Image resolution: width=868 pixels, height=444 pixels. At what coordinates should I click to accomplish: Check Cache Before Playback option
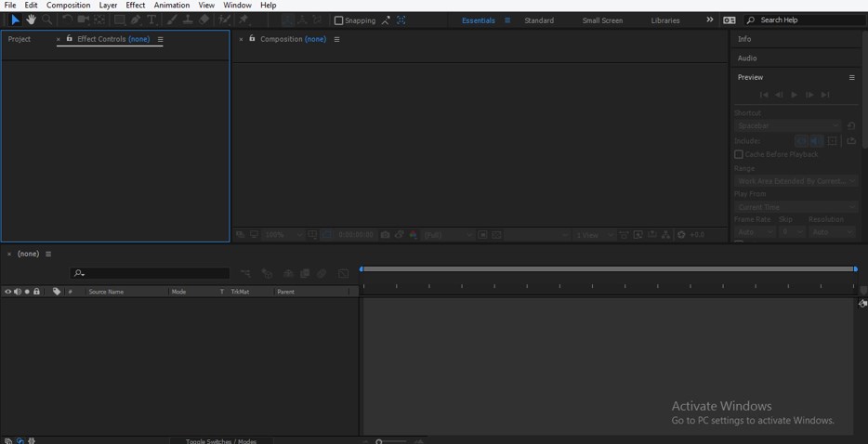coord(739,154)
